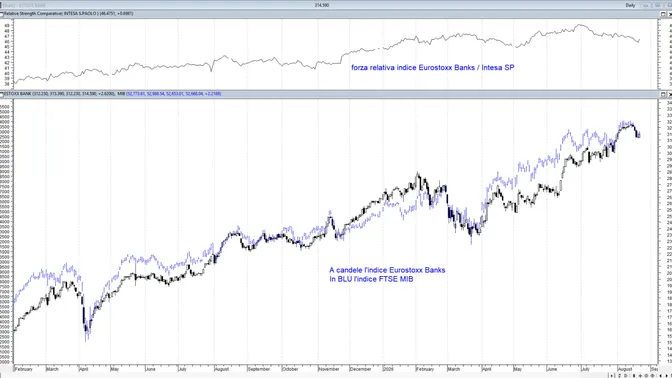Click the December label on the date axis

click(360, 369)
